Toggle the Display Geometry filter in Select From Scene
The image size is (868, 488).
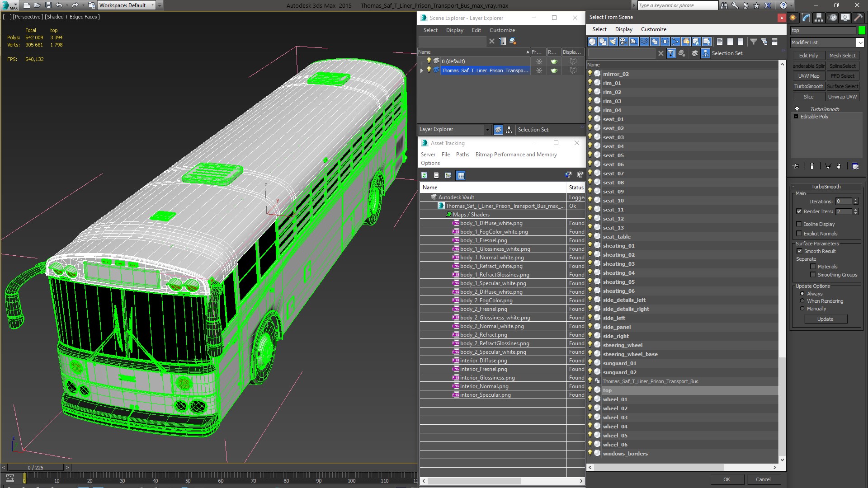click(592, 42)
